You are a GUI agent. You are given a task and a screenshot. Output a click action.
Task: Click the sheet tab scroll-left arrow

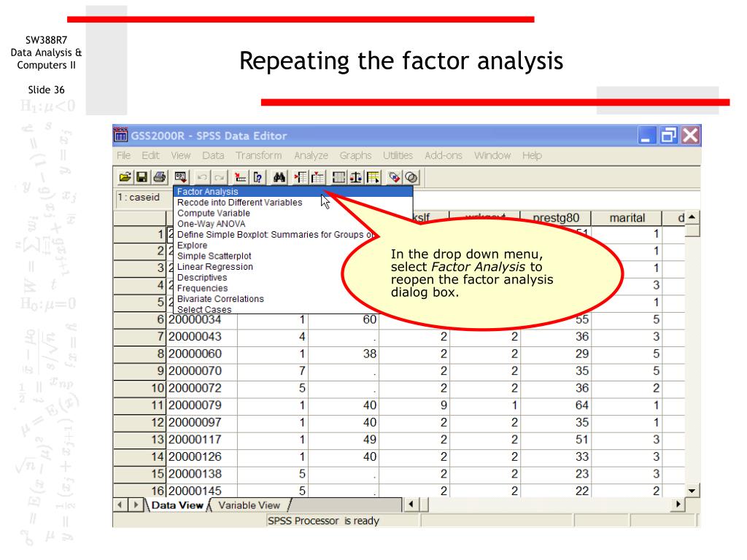tap(120, 505)
